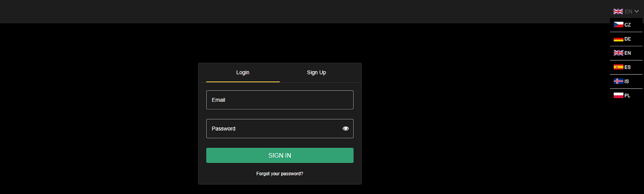Click the Czech flag icon
Screen dimensions: 644x194
coord(618,25)
